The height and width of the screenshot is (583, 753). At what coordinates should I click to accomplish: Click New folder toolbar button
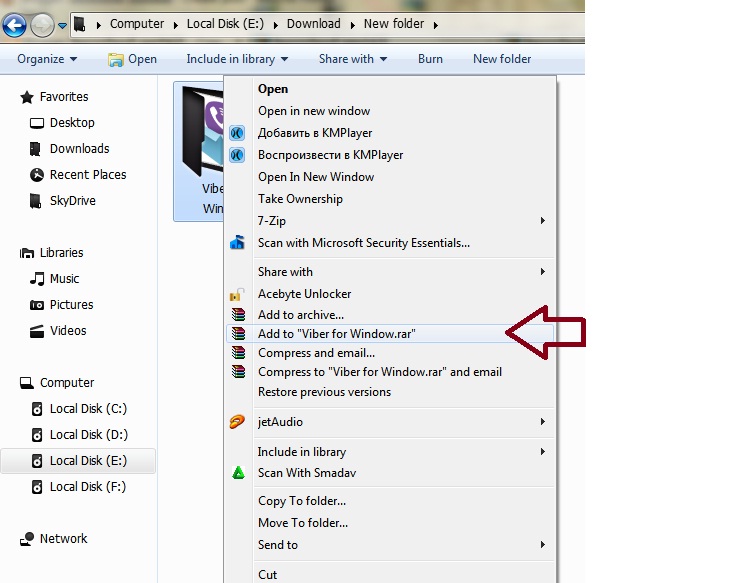(x=502, y=59)
